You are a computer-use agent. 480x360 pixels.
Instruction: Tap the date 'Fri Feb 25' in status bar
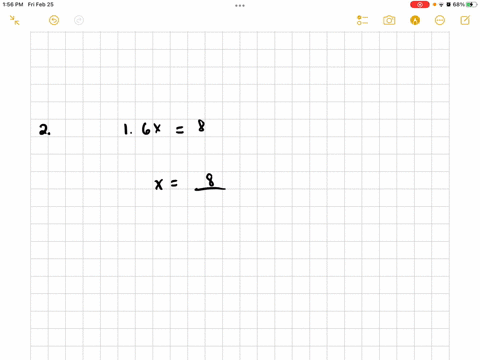(41, 5)
